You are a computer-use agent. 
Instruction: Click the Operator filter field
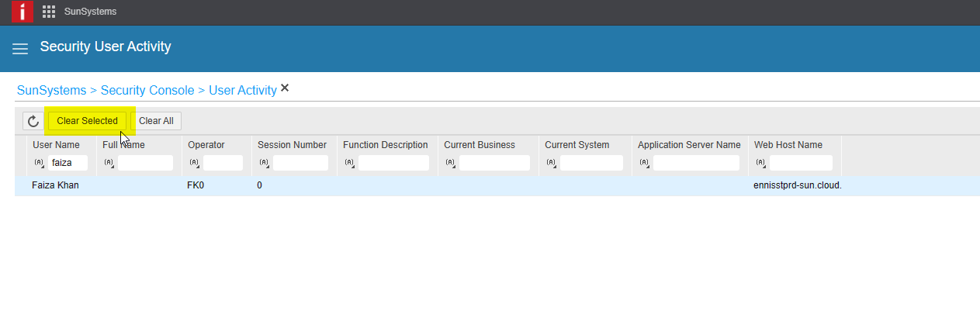click(x=223, y=163)
